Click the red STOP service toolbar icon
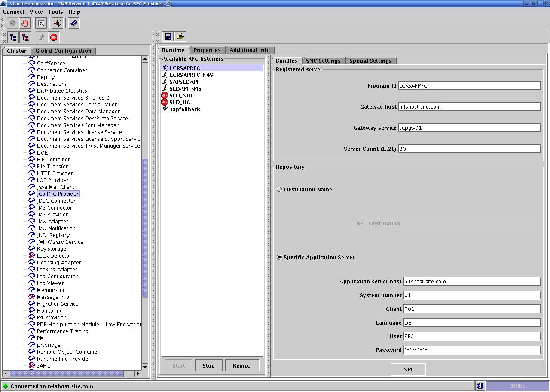The width and height of the screenshot is (550, 392). tap(54, 37)
